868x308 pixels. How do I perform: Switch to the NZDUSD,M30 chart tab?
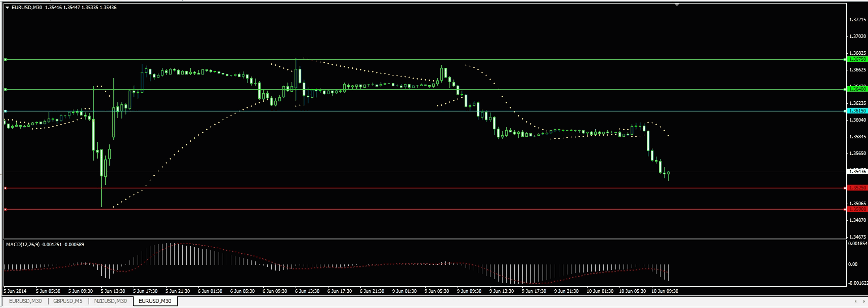point(110,301)
